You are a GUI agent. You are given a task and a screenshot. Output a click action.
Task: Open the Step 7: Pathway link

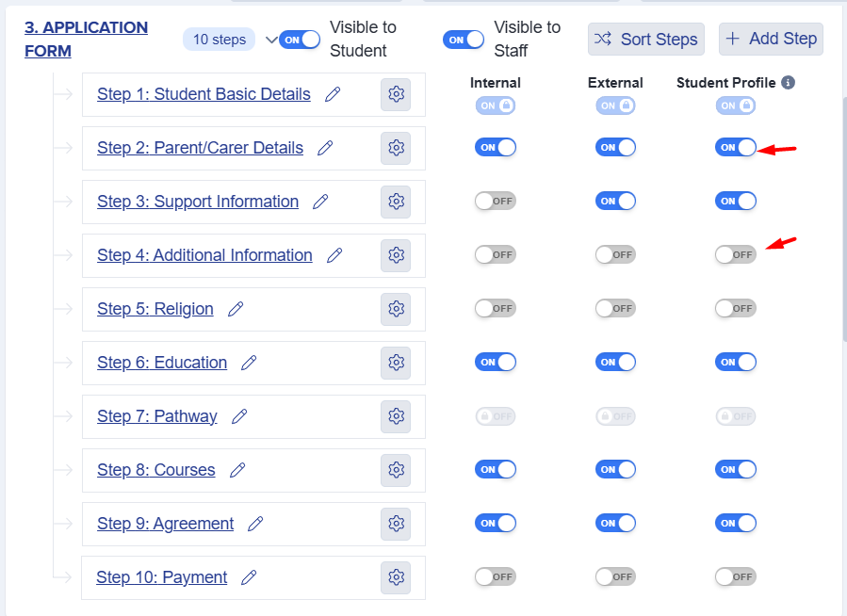[157, 416]
